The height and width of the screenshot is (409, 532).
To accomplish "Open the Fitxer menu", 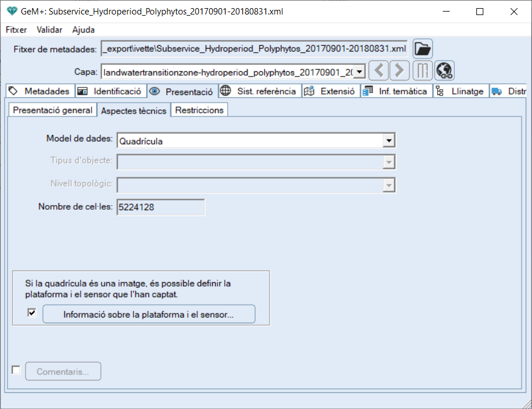I will coord(16,30).
